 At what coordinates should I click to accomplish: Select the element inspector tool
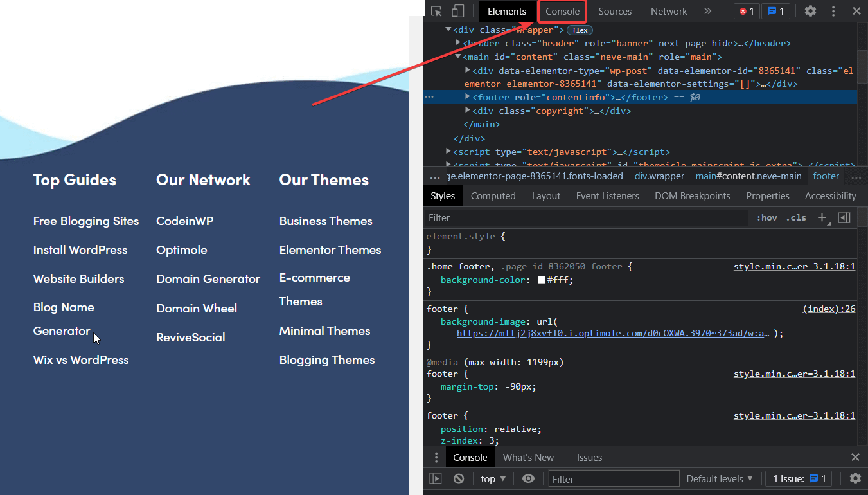437,11
